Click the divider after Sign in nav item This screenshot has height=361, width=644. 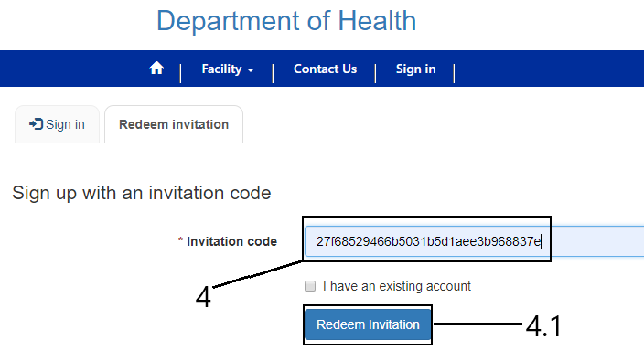click(454, 73)
